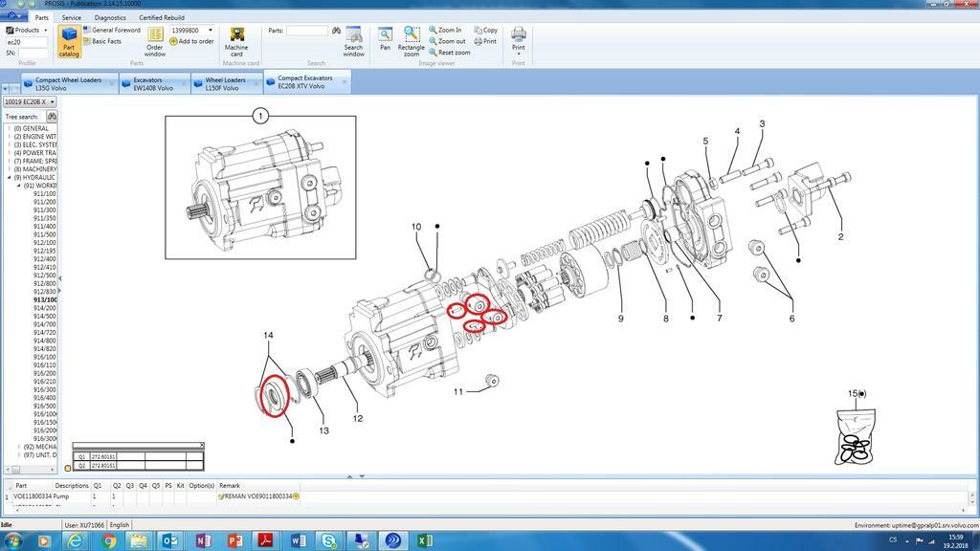Collapse the (91) WORKING tree node

(19, 186)
